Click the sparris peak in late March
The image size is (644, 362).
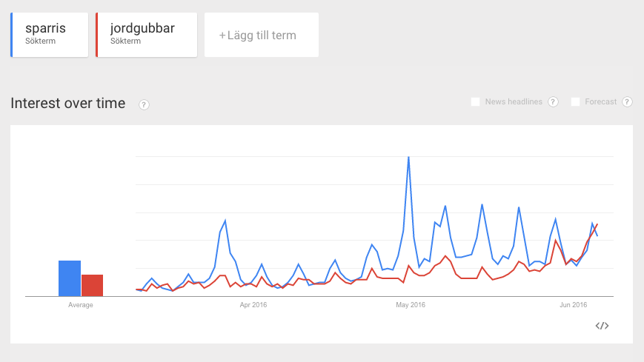point(225,221)
